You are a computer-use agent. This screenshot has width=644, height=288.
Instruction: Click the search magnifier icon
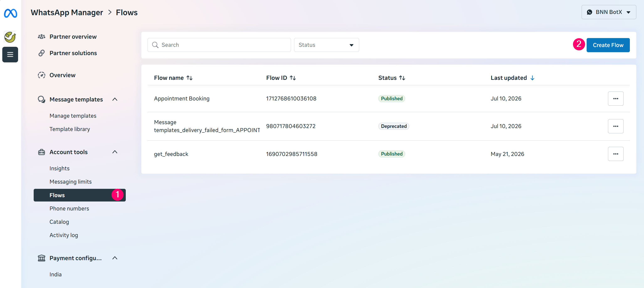155,45
